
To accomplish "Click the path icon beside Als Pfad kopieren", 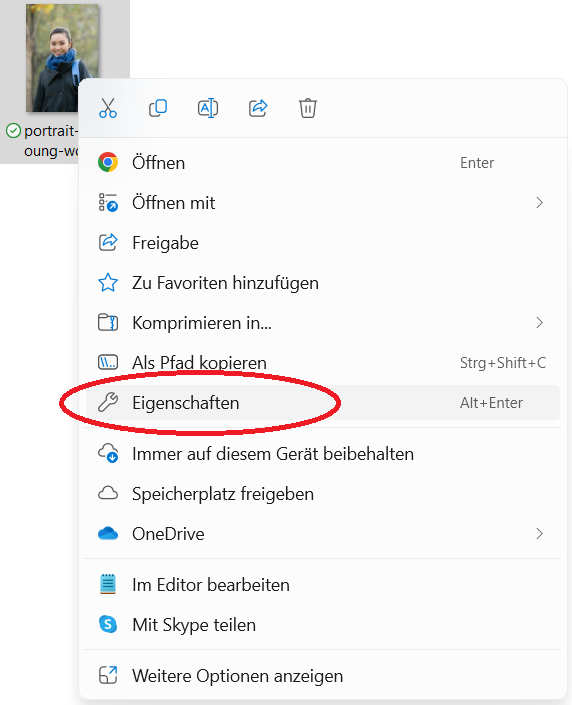I will (108, 362).
